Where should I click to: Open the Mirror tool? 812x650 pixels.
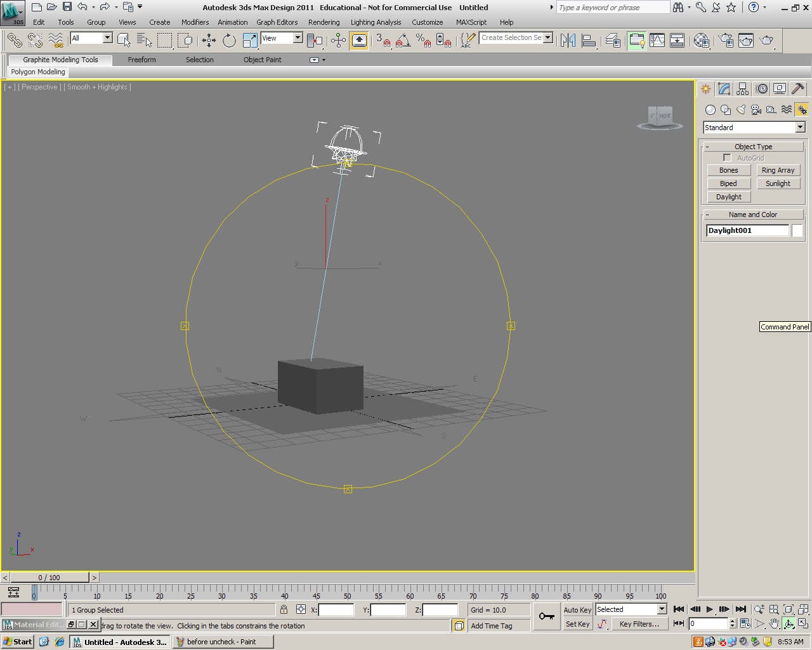click(x=568, y=40)
